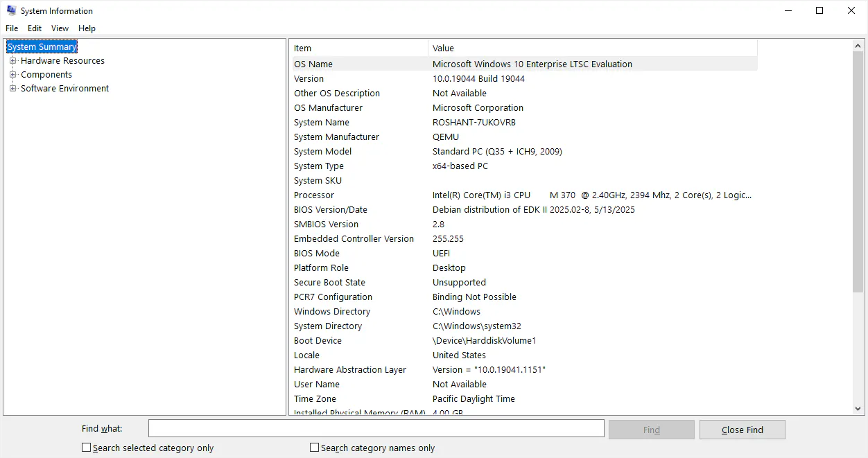868x458 pixels.
Task: Select the Secure Boot State row
Action: 523,282
